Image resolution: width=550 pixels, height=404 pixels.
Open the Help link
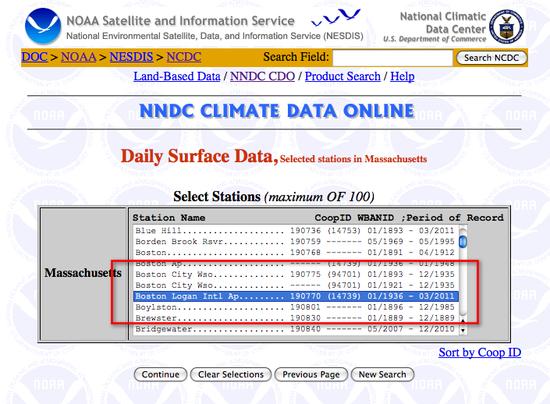[402, 76]
